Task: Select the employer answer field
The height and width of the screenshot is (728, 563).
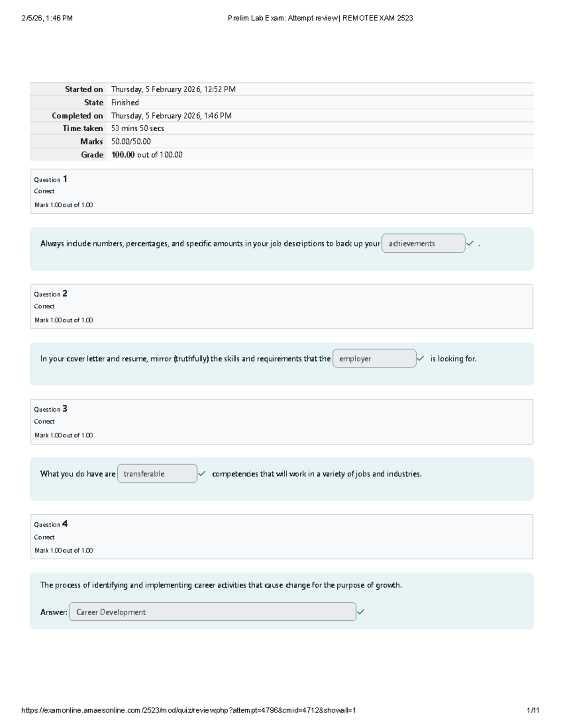Action: pyautogui.click(x=374, y=359)
